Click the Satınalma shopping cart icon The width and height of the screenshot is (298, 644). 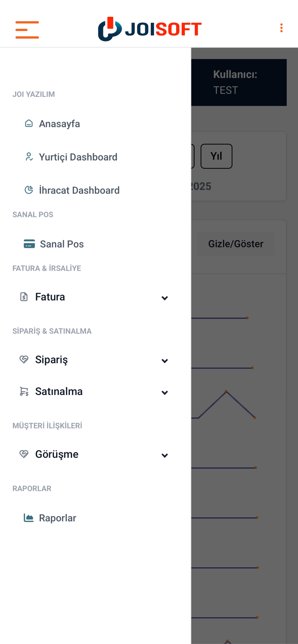click(x=24, y=391)
